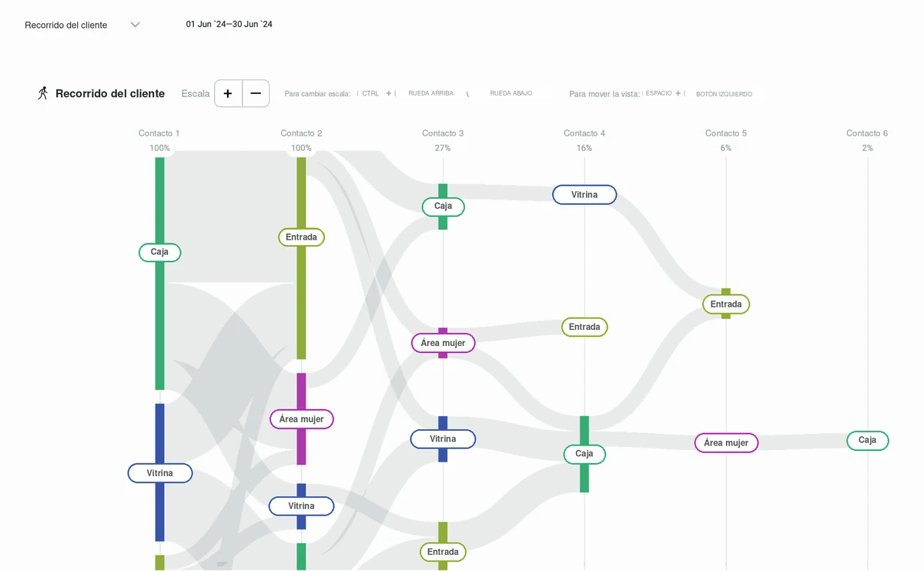Screen dimensions: 924x571
Task: Click the Entrada node in Contacto 5
Action: [726, 304]
